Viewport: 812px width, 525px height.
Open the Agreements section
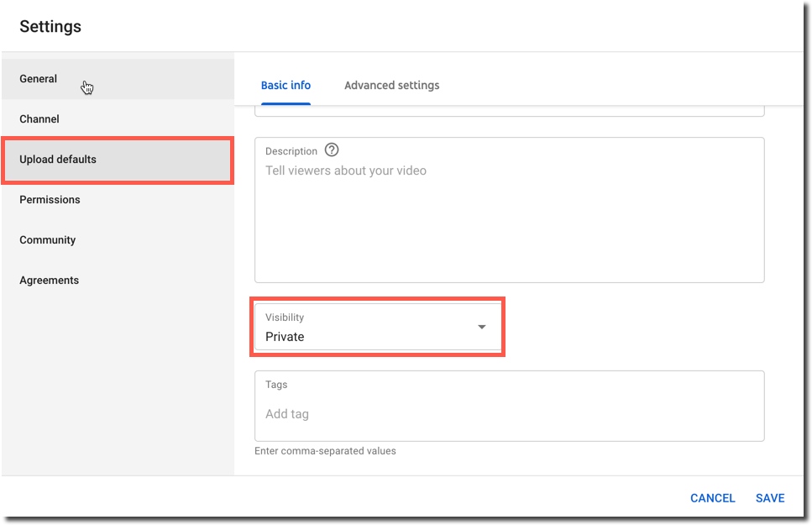click(118, 281)
